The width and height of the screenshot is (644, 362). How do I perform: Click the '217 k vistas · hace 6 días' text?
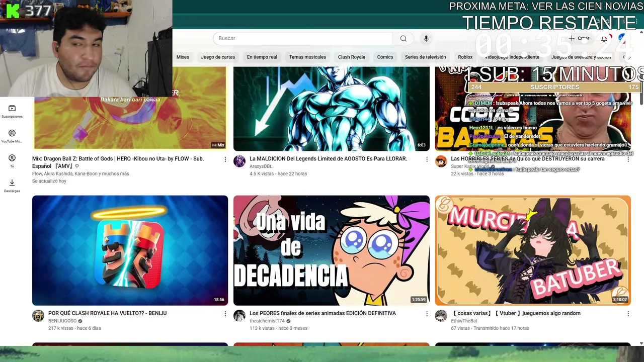(74, 328)
